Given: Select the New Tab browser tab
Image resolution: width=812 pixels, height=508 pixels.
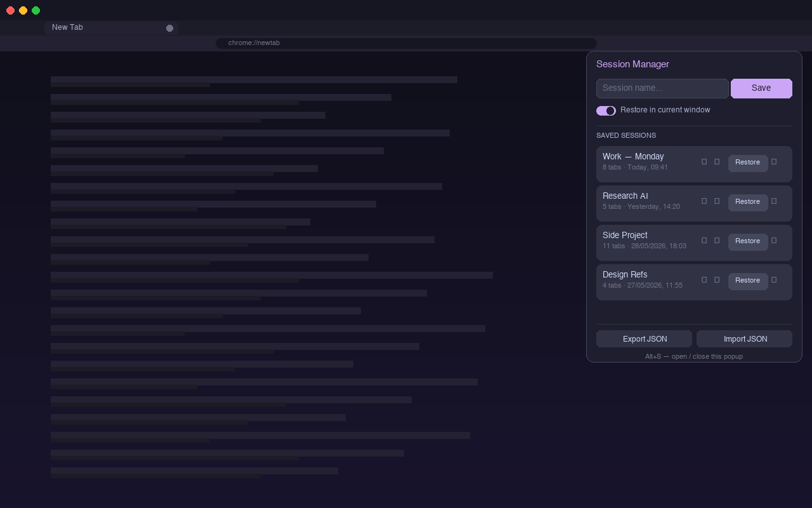Looking at the screenshot, I should click(111, 27).
